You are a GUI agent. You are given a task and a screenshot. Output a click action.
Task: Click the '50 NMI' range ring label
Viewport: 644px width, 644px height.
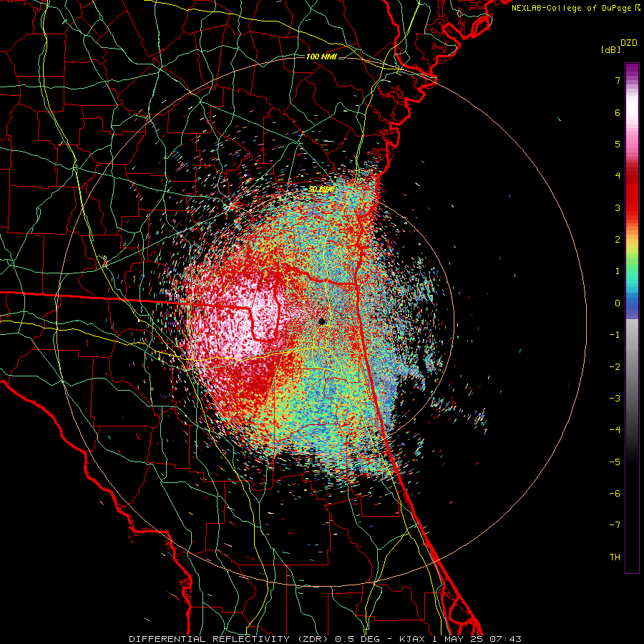pos(321,190)
